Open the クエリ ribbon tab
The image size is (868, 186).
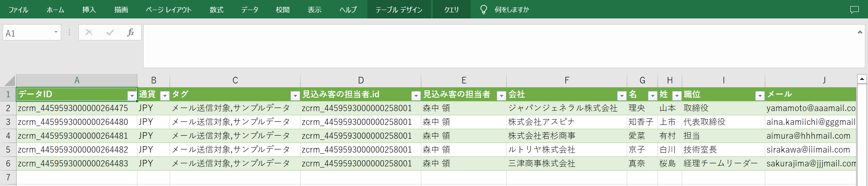tap(451, 10)
